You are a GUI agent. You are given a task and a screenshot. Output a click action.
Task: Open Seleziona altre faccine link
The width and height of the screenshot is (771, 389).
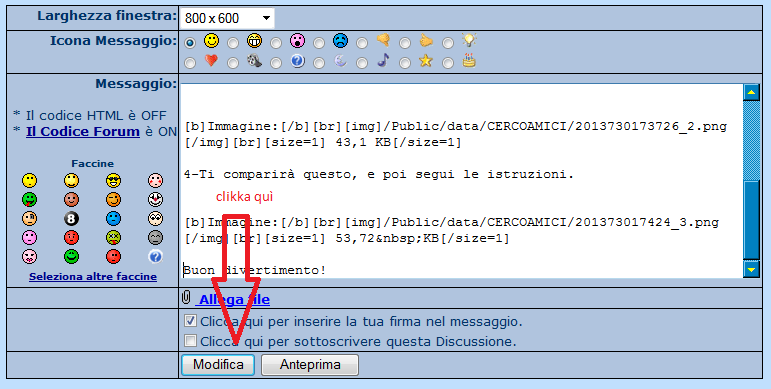pos(93,276)
